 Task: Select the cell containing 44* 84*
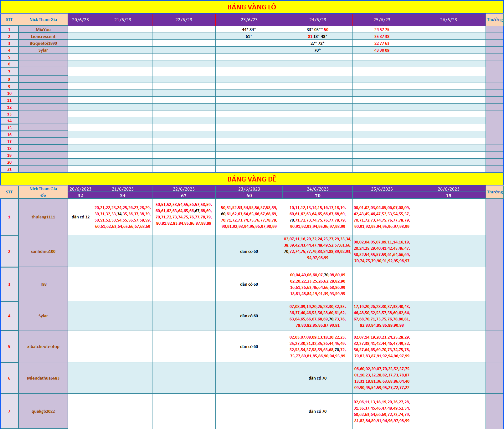coord(249,29)
